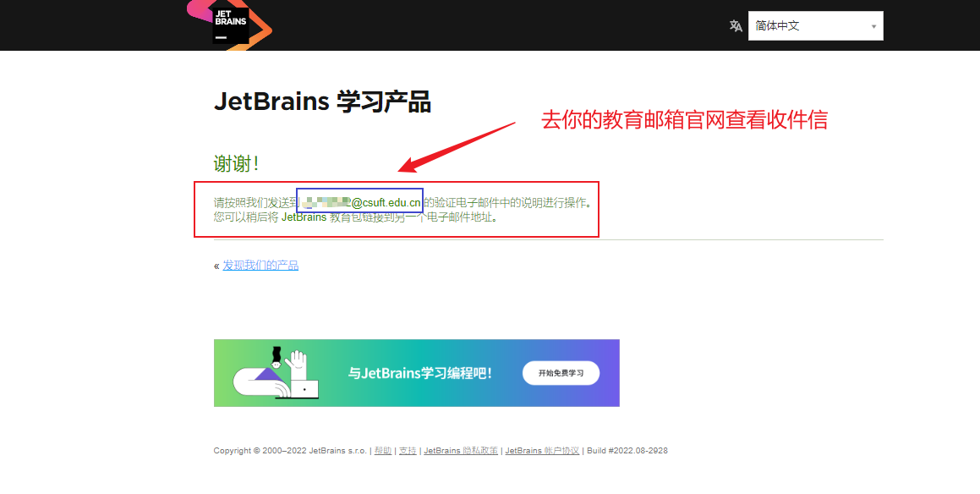Open the JetBrains 隐私政策 link
980x494 pixels.
tap(461, 451)
